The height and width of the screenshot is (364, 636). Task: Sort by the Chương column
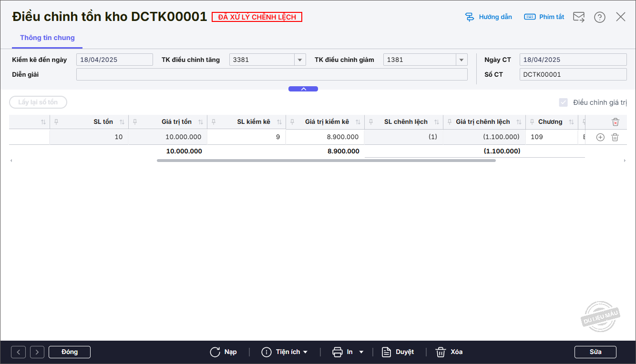tap(572, 122)
